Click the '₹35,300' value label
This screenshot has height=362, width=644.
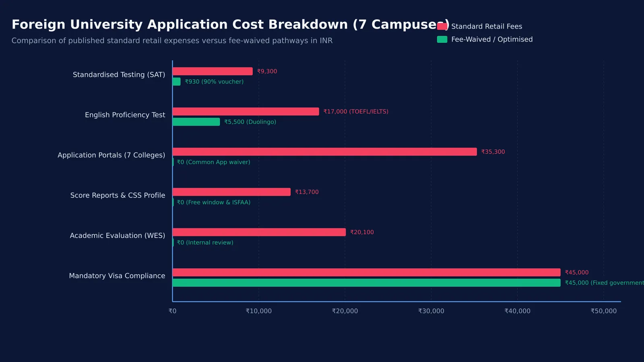click(493, 152)
